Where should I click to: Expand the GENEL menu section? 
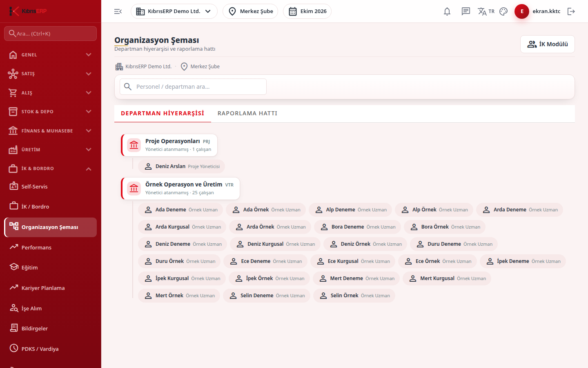pyautogui.click(x=51, y=55)
